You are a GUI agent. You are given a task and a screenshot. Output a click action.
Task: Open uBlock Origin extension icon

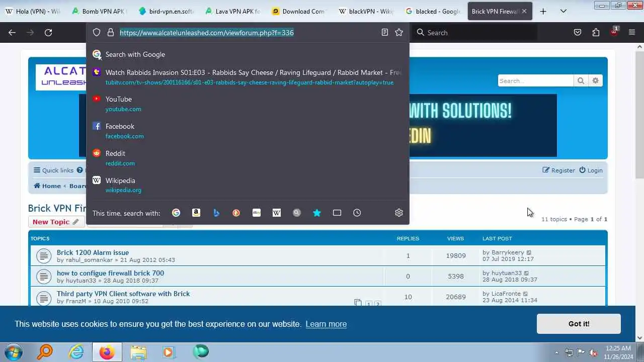[x=614, y=32]
